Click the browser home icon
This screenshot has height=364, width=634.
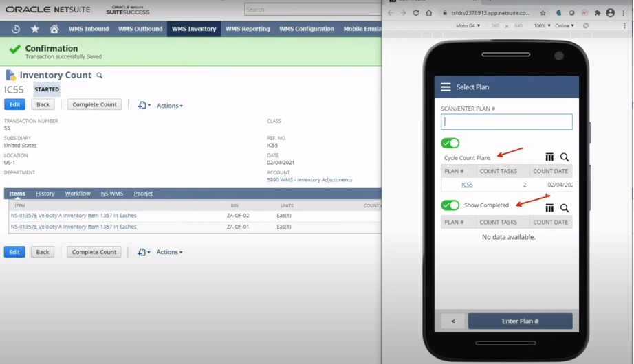428,13
